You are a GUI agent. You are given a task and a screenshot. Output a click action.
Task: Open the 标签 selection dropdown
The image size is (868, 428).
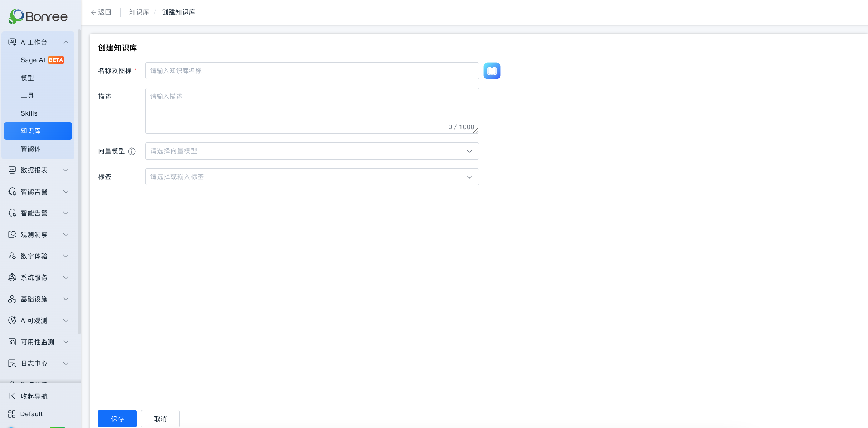pyautogui.click(x=312, y=177)
